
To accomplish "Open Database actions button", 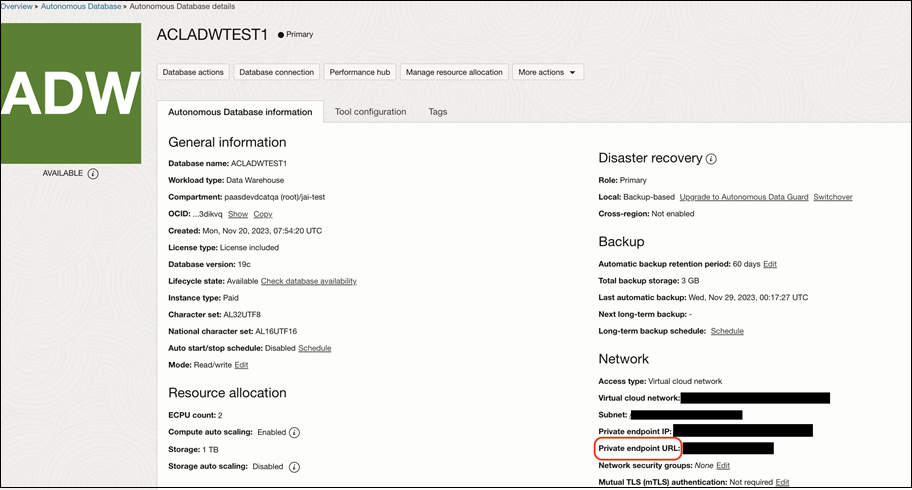I will (x=193, y=72).
